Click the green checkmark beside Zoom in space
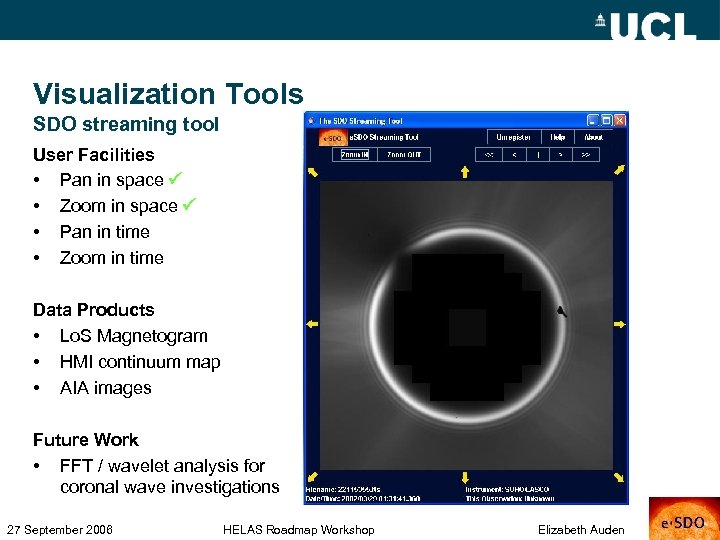The image size is (720, 540). coord(189,203)
